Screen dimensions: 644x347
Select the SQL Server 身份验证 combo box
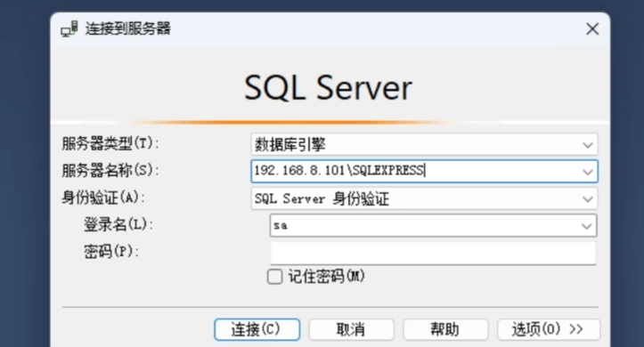tap(424, 199)
